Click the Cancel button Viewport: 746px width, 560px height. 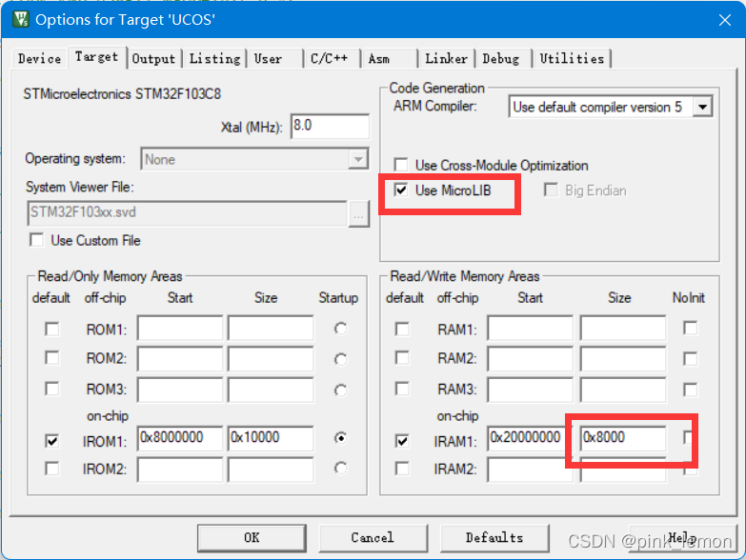pos(373,538)
